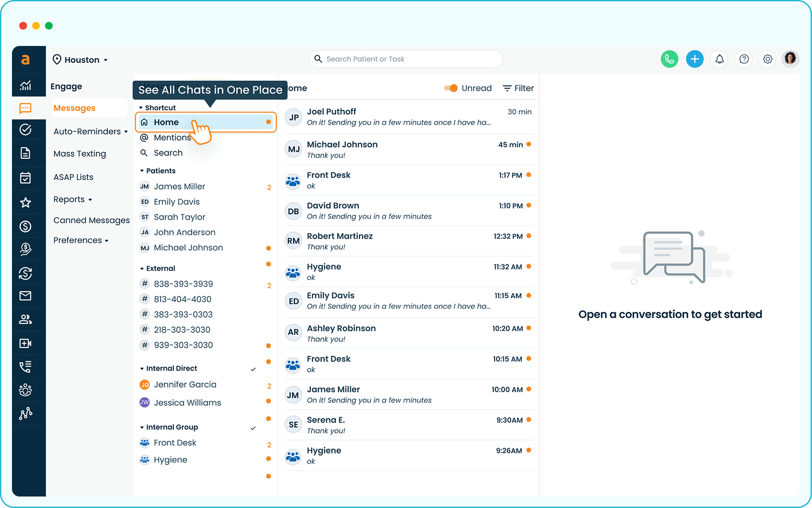Click the Internal Group checkmark
Screen dimensions: 812x508
(253, 428)
